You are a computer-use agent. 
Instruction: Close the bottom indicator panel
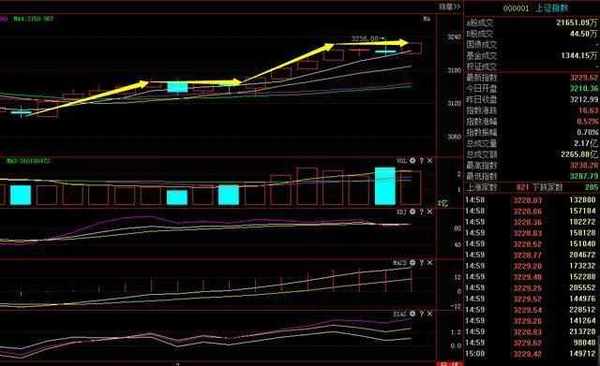click(430, 314)
